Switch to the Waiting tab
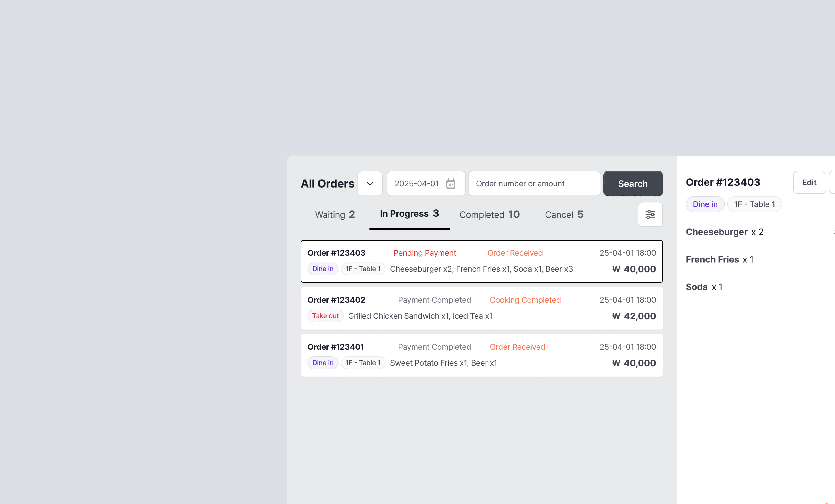The image size is (835, 504). pos(335,214)
